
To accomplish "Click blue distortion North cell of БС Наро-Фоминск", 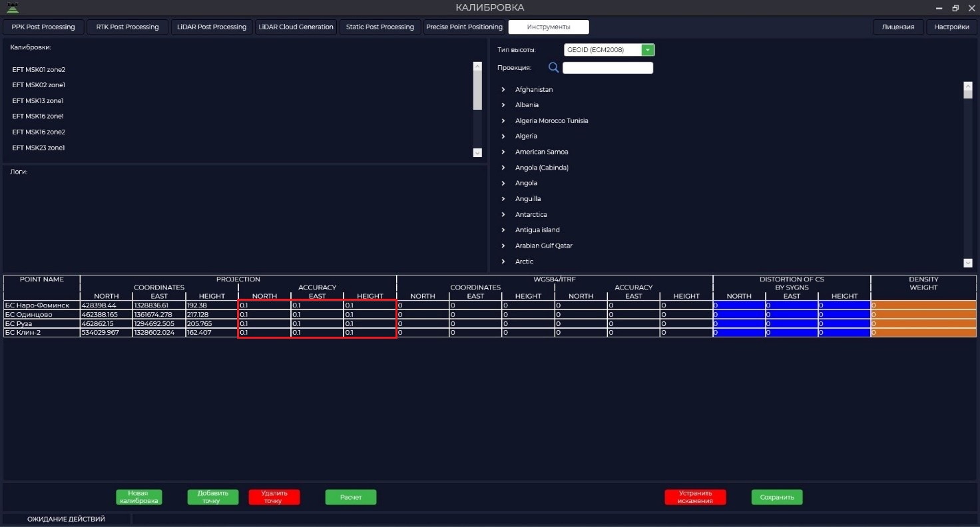I will coord(739,305).
